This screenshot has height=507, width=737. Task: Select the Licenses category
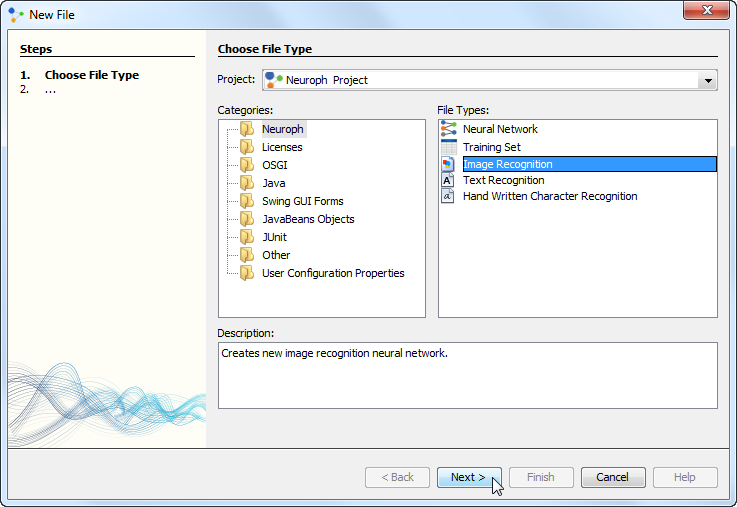(x=282, y=147)
